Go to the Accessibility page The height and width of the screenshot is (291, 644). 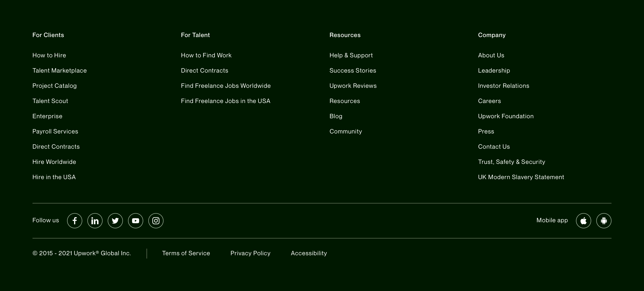309,253
